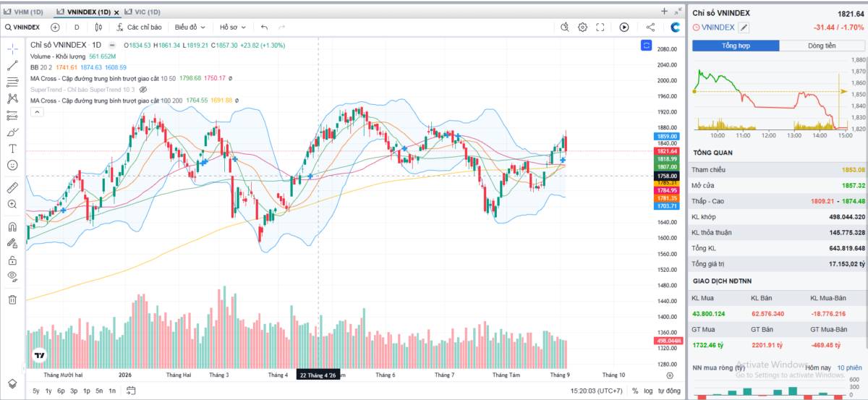Show the hidden SuperTrend indicator
This screenshot has height=400, width=868.
142,89
